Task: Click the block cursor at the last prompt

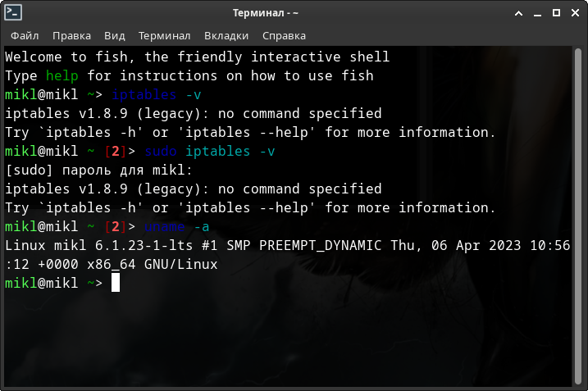Action: (116, 283)
